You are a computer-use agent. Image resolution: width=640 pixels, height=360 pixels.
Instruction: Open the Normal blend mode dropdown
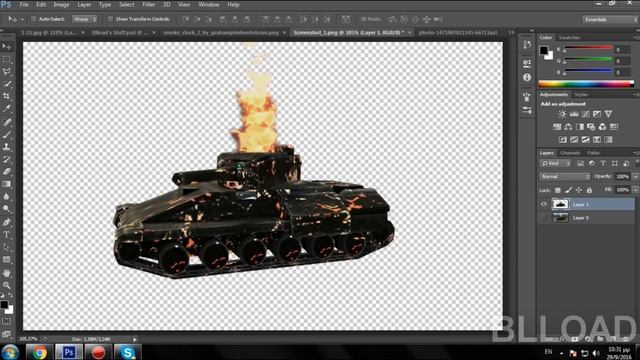coord(565,177)
